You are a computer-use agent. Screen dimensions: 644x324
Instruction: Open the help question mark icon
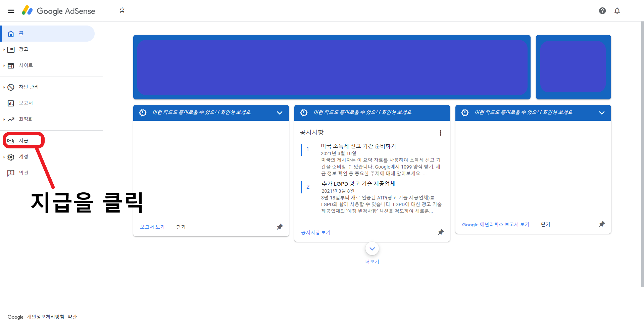point(602,11)
